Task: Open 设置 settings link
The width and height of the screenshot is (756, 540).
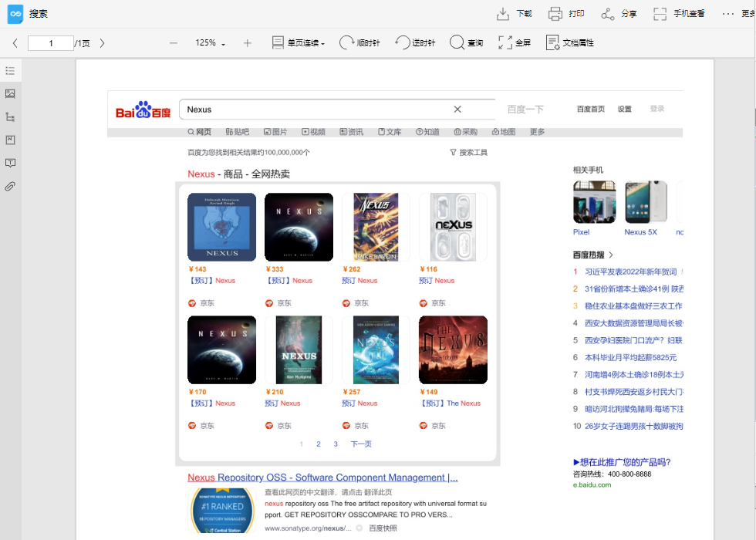Action: coord(624,109)
